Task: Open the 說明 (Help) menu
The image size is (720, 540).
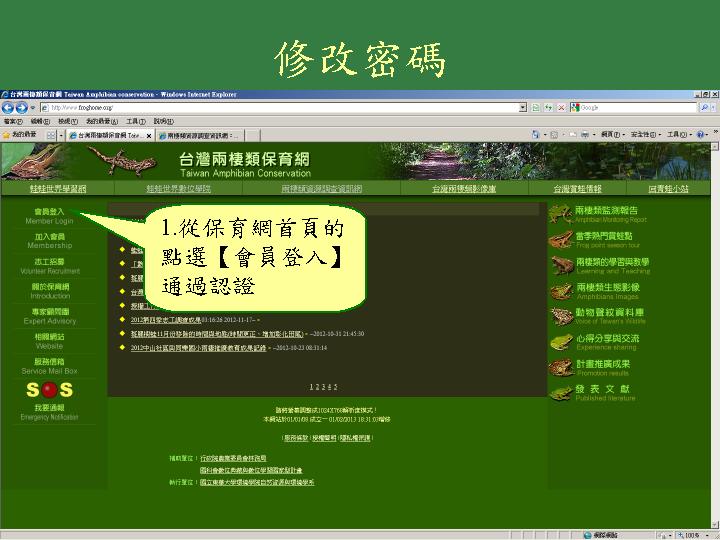Action: [x=163, y=121]
